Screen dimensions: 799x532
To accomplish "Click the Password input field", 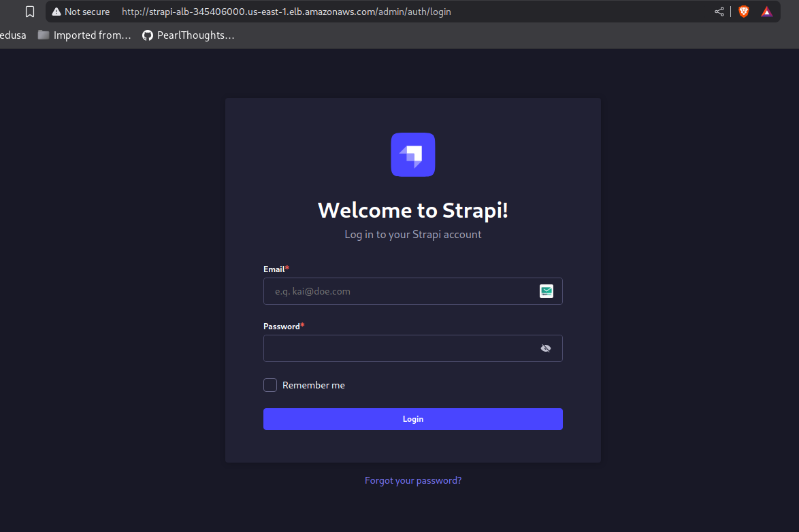I will tap(412, 348).
